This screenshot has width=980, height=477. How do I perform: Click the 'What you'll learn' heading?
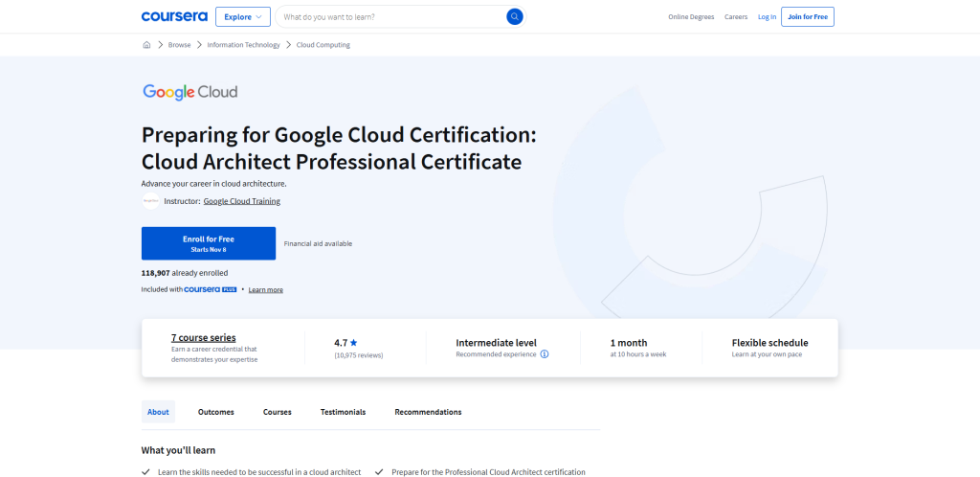[178, 450]
